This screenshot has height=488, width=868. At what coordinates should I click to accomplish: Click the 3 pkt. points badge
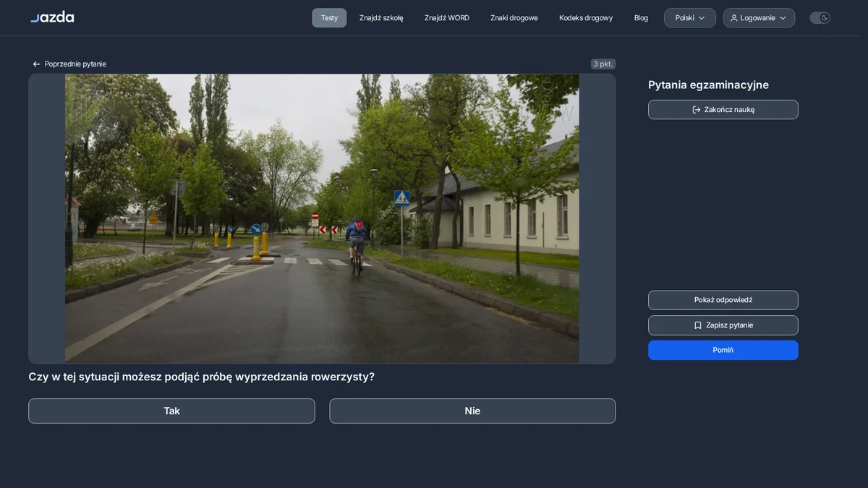(x=603, y=64)
